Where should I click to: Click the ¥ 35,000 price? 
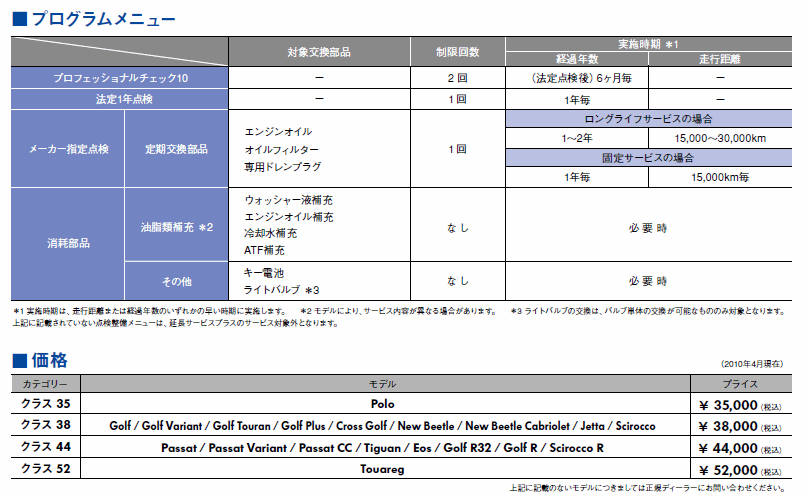(740, 406)
